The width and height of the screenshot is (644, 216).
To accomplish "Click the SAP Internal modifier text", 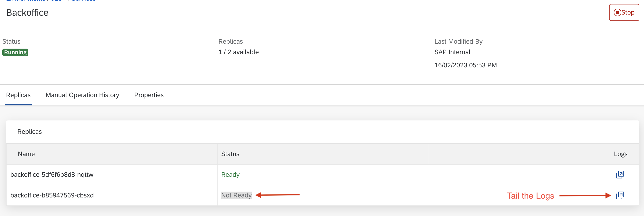I will pos(452,52).
